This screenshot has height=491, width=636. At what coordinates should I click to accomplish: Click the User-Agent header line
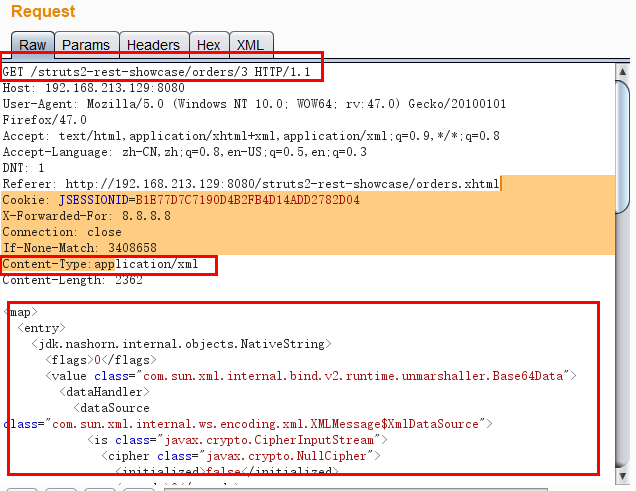point(254,104)
